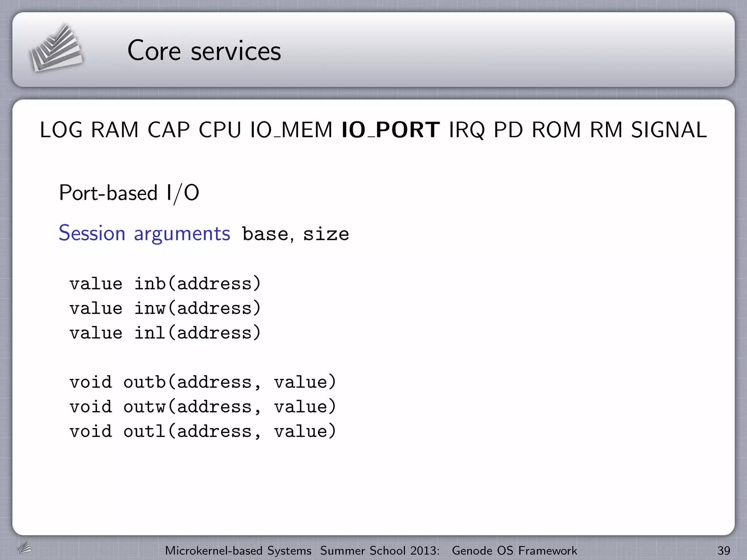Click slide number 39 in footer
The image size is (747, 560).
724,551
